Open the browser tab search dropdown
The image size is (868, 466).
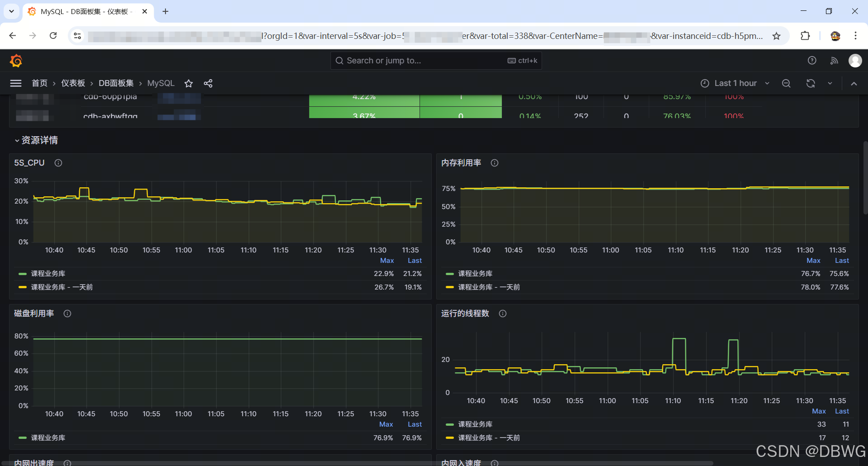tap(11, 11)
